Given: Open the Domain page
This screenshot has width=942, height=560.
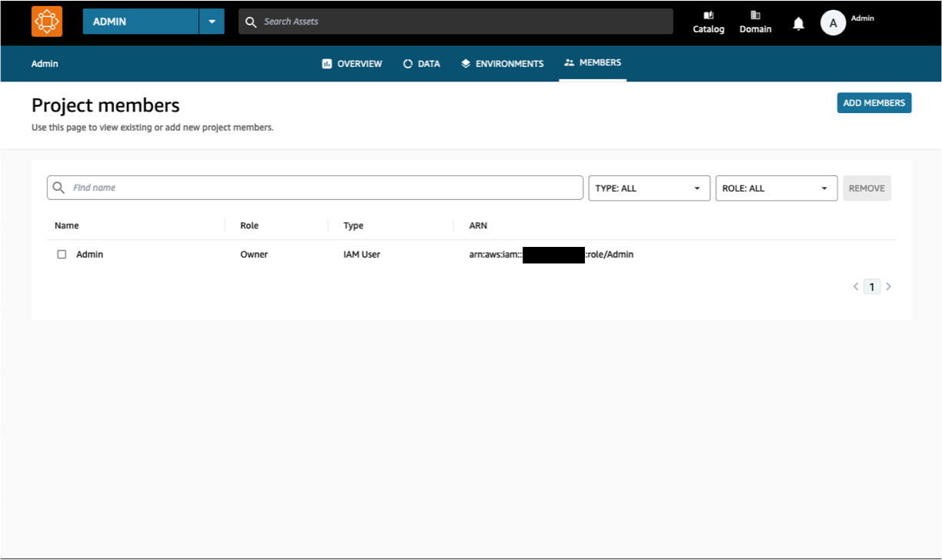Looking at the screenshot, I should (x=756, y=22).
